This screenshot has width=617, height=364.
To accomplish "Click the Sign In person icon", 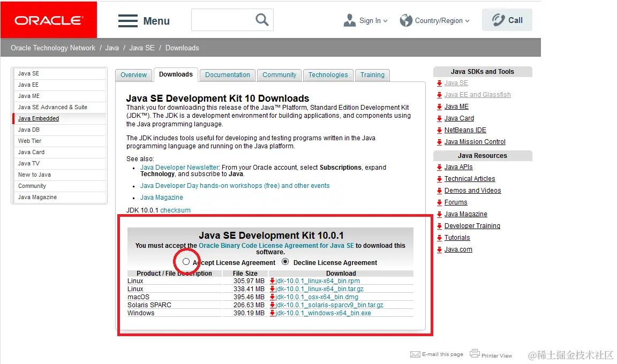I will (x=349, y=20).
